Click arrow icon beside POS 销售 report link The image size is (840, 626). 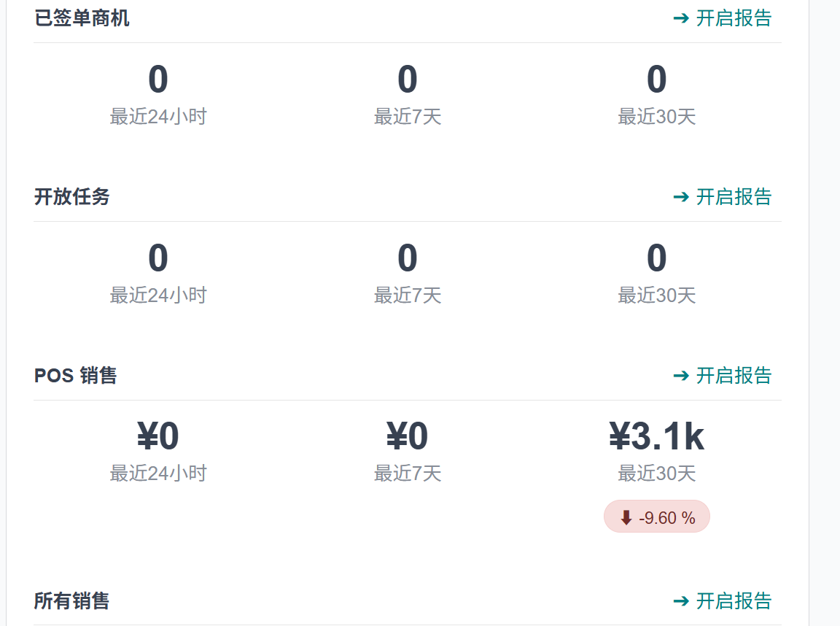[681, 376]
